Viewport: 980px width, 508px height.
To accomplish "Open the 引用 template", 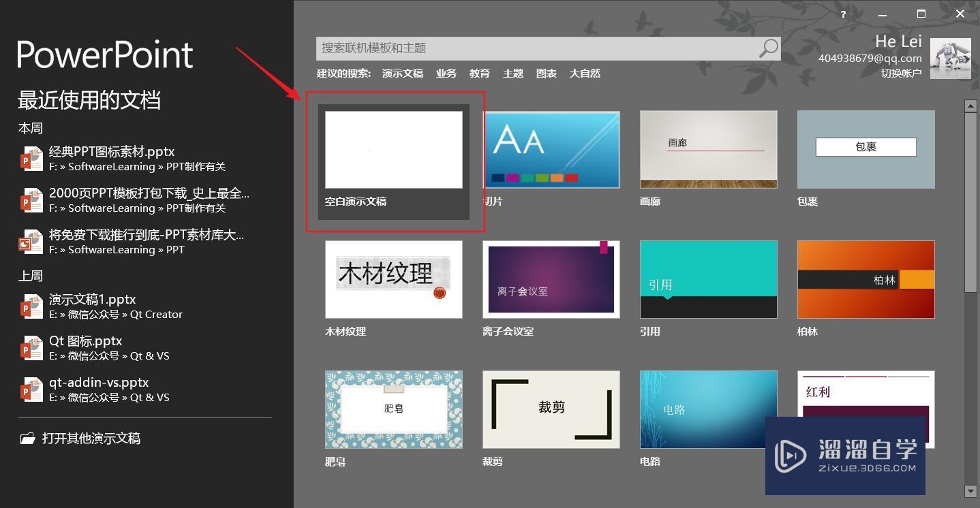I will point(708,279).
